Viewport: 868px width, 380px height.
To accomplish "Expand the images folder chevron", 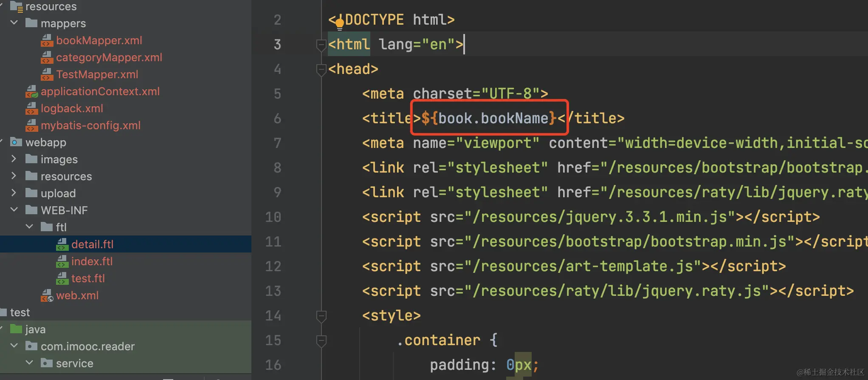I will click(14, 159).
